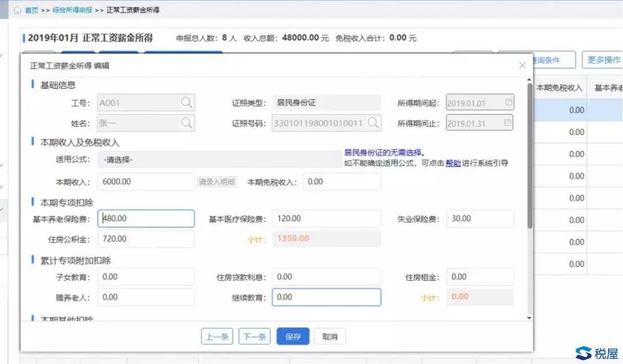Focus the 基本养老保险费 input field

point(147,219)
